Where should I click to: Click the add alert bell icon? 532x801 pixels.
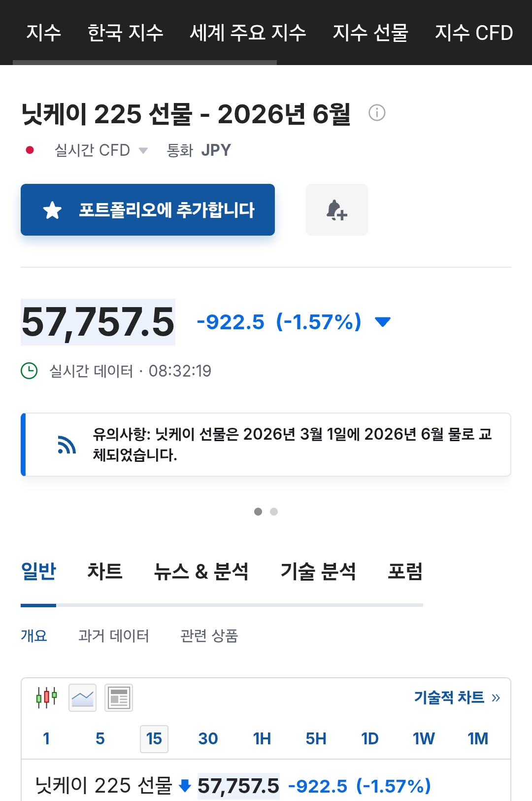pyautogui.click(x=337, y=210)
